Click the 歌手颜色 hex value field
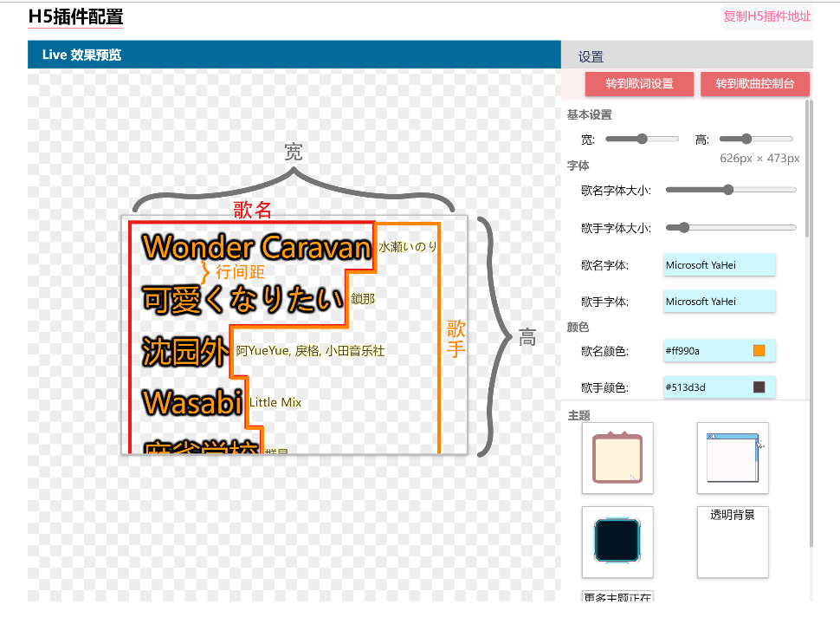Screen dimensions: 840x624 (706, 387)
